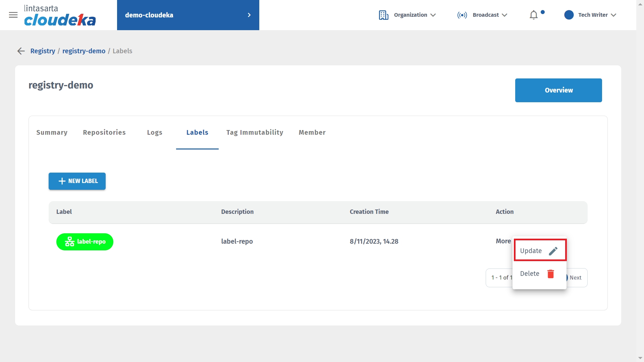Image resolution: width=644 pixels, height=362 pixels.
Task: Click the pencil icon next to Update
Action: (553, 251)
